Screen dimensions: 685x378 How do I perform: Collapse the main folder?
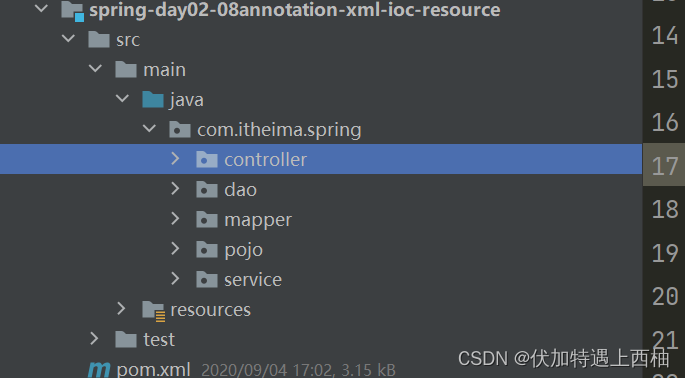click(95, 69)
